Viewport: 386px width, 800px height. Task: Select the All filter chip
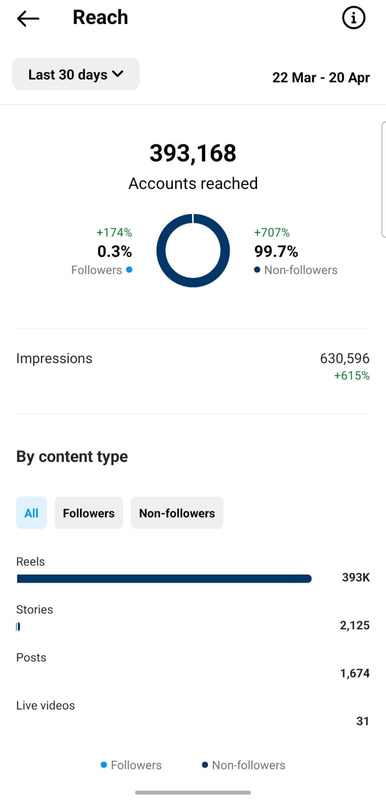(x=31, y=513)
